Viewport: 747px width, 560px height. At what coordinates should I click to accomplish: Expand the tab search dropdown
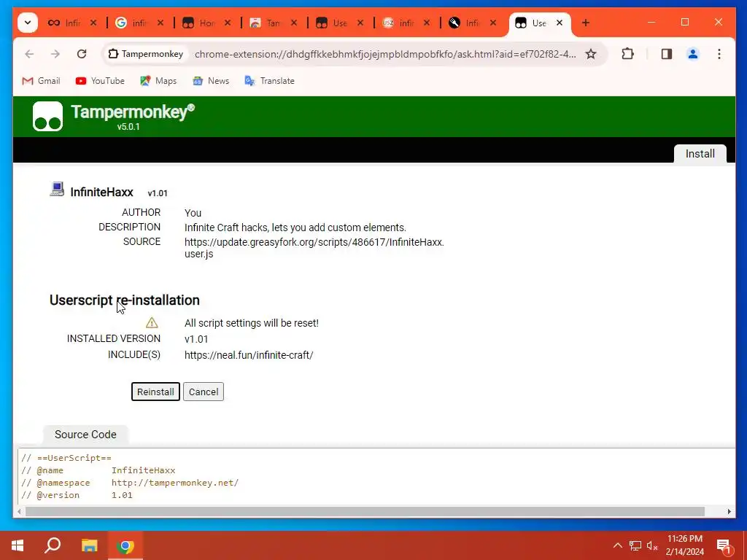pos(28,23)
